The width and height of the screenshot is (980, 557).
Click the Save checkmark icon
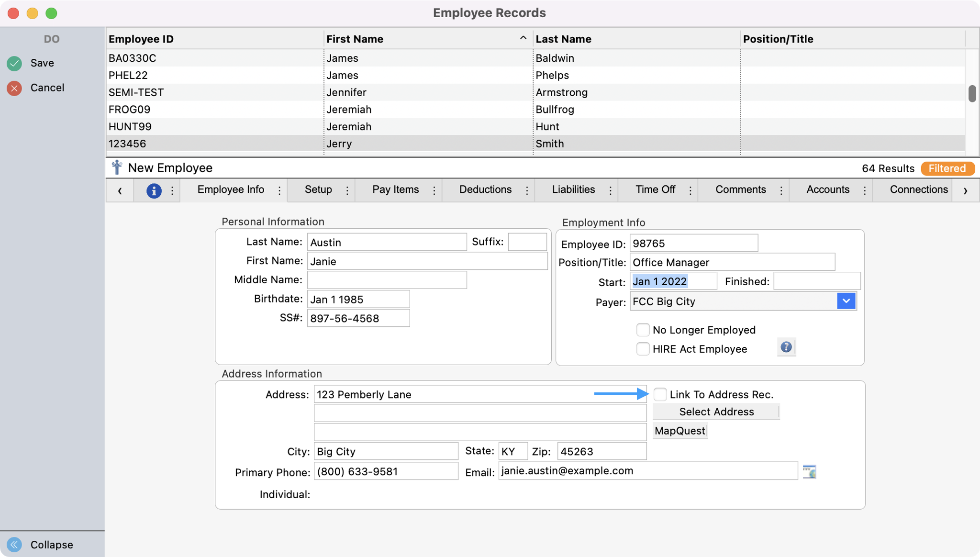click(13, 63)
